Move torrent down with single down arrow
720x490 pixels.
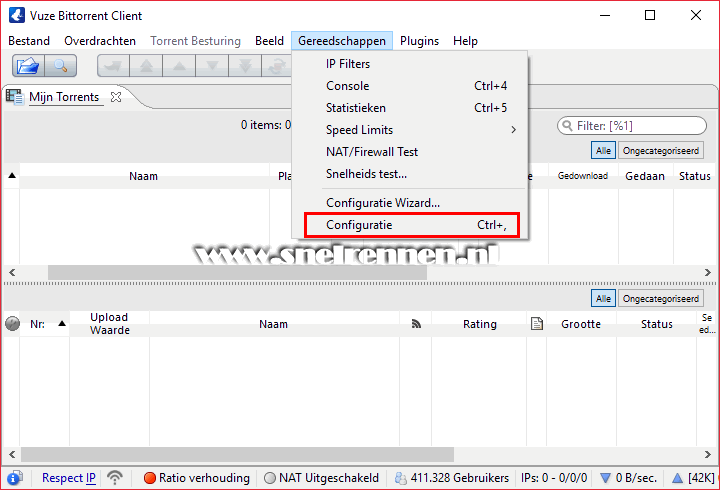click(212, 66)
